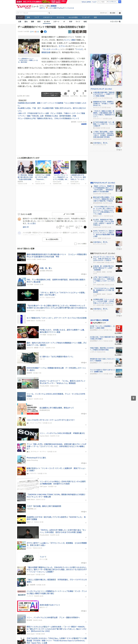
Task: Click the コメントを書く button
Action: 69,214
